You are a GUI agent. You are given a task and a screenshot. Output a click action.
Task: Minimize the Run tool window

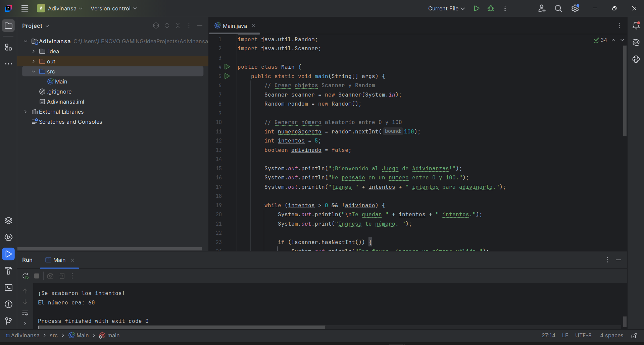click(x=618, y=260)
